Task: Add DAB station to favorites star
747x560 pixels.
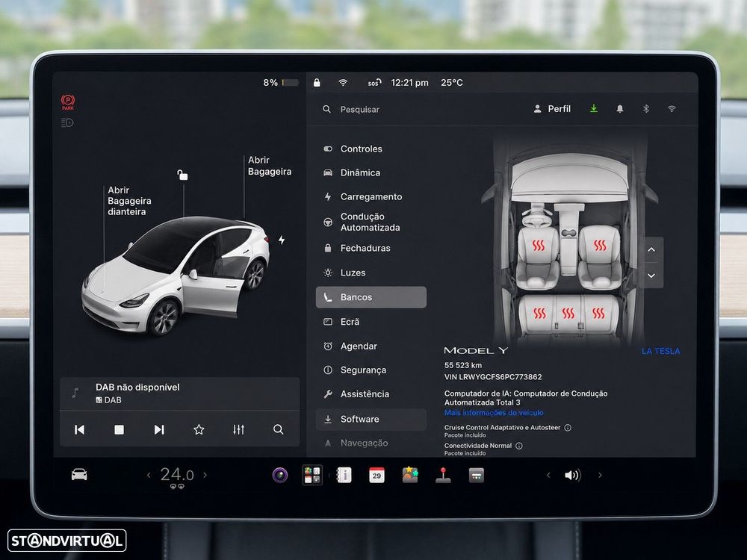Action: [199, 429]
